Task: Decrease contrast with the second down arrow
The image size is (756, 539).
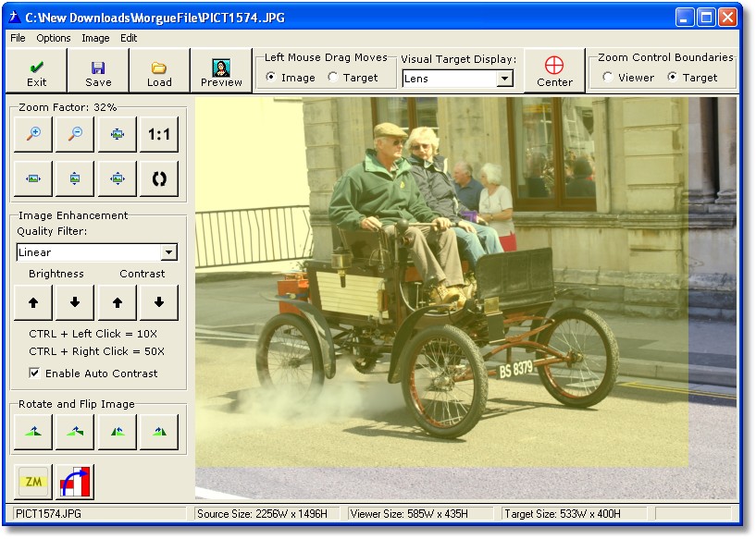Action: click(158, 302)
